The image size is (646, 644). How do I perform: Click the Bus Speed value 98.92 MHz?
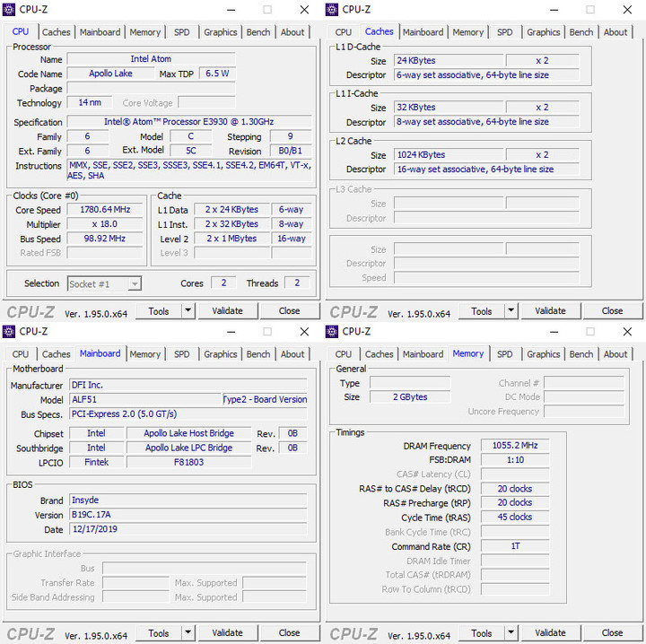coord(105,239)
